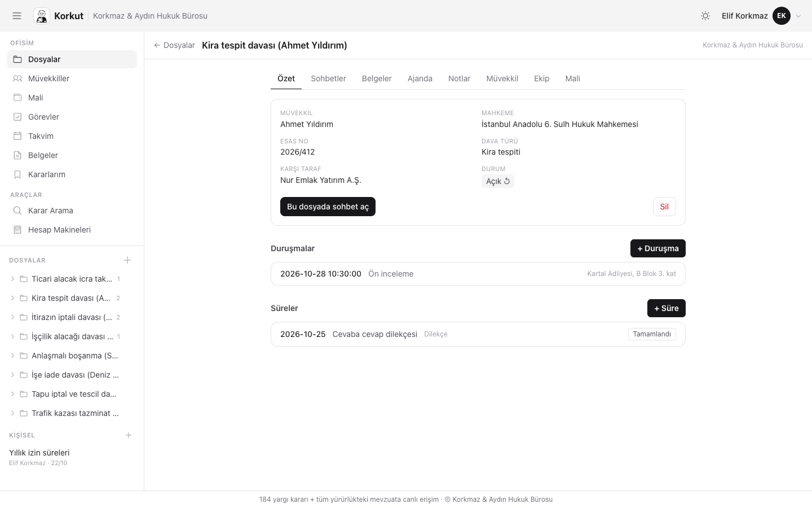
Task: Open Hesap Makineleri calculators
Action: coord(72,230)
